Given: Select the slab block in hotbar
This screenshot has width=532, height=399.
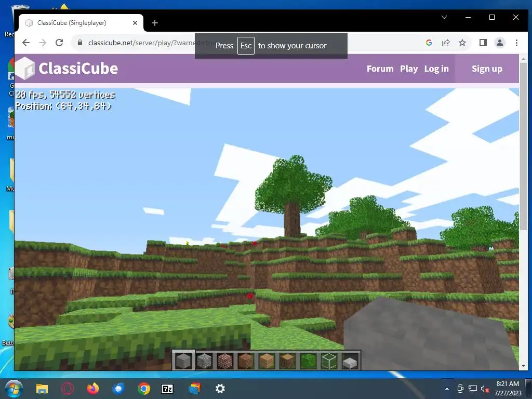Looking at the screenshot, I should tap(350, 362).
